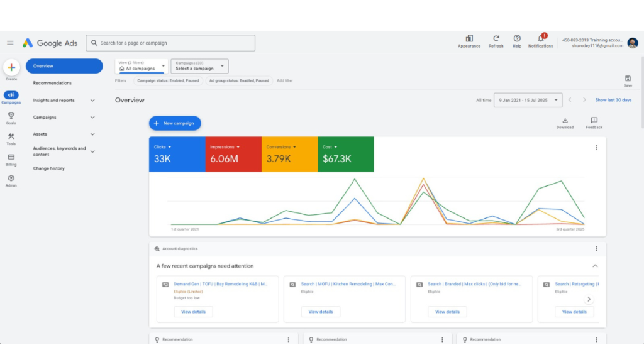644x362 pixels.
Task: Open the date range dropdown
Action: pos(528,100)
